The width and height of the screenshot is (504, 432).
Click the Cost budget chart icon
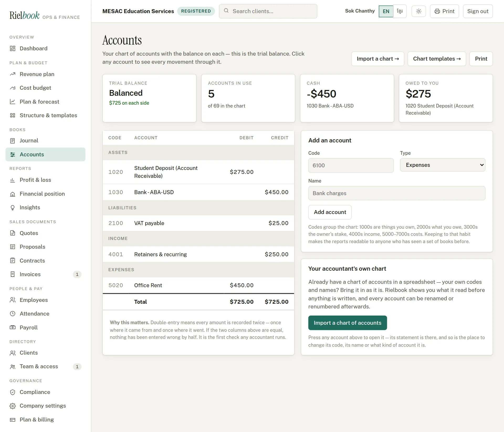[x=13, y=88]
